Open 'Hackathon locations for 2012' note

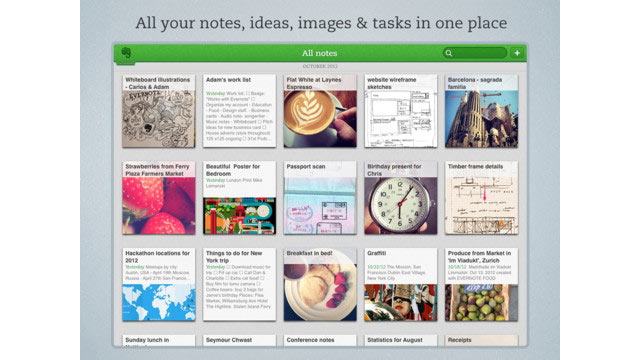159,284
